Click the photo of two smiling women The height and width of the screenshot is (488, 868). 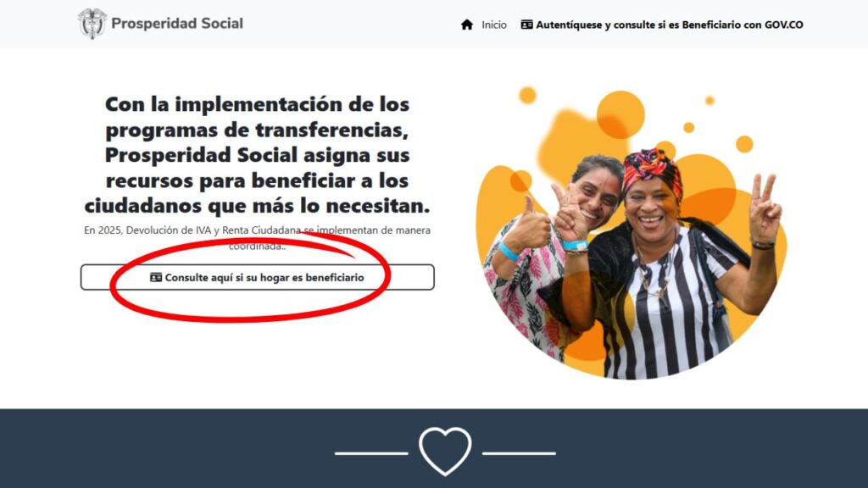[x=631, y=232]
